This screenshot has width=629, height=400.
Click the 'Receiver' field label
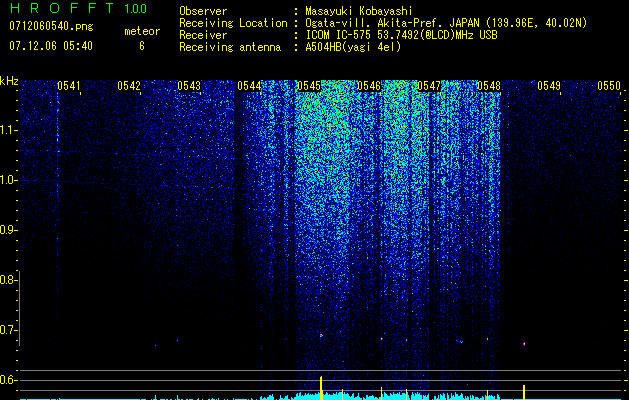203,35
